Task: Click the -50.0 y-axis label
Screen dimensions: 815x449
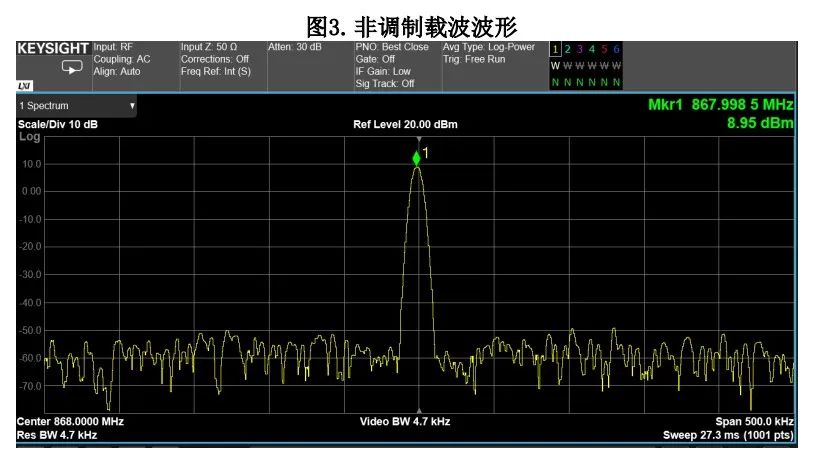Action: (30, 331)
